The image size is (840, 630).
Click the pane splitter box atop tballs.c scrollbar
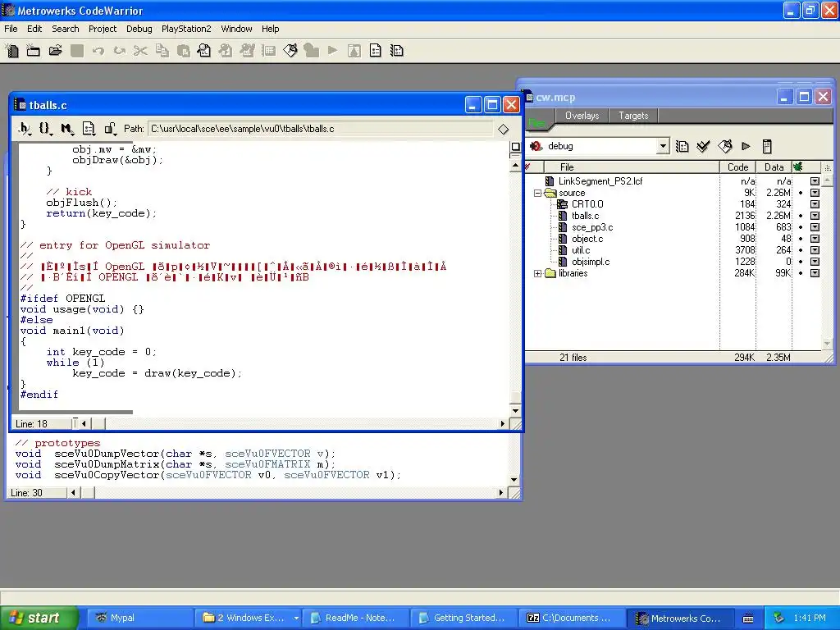pyautogui.click(x=515, y=147)
